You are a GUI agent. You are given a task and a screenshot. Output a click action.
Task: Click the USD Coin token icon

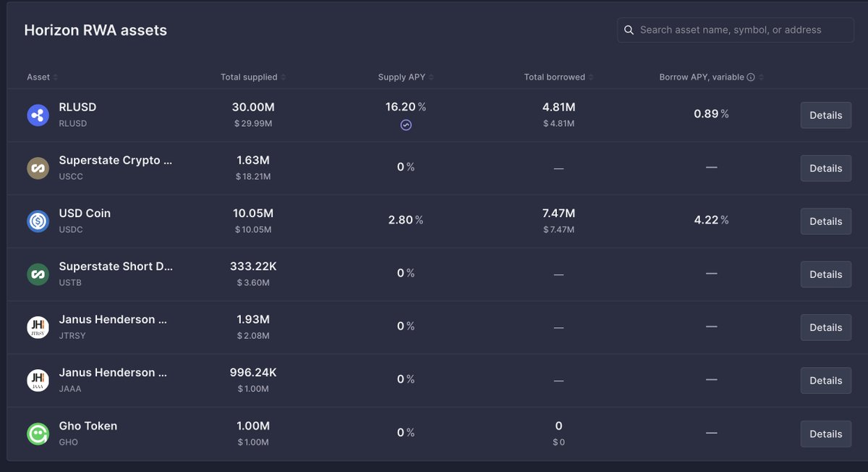tap(38, 222)
